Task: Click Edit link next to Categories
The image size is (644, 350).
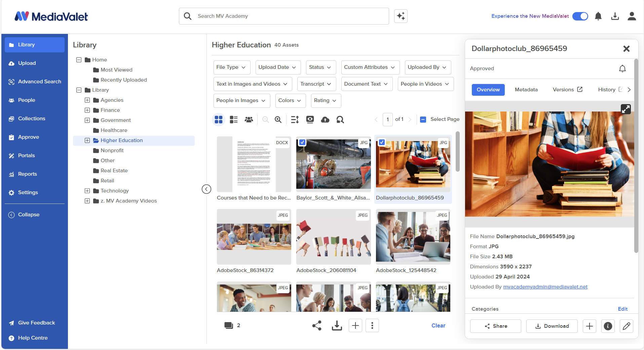Action: pos(622,309)
